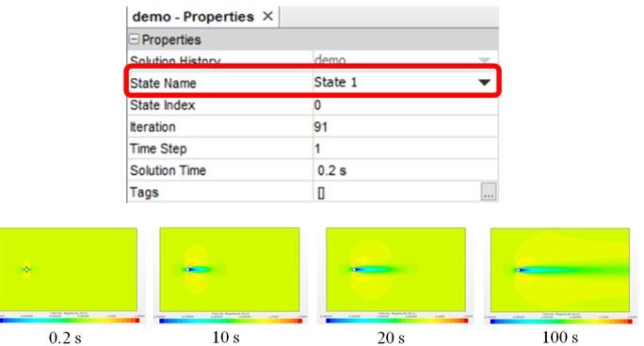Collapse the Properties section
This screenshot has width=644, height=346.
point(135,39)
